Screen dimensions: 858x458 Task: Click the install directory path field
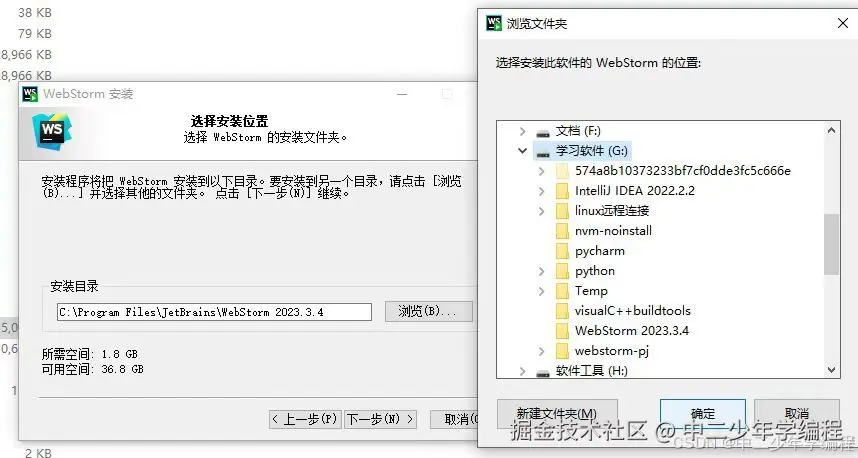(214, 312)
